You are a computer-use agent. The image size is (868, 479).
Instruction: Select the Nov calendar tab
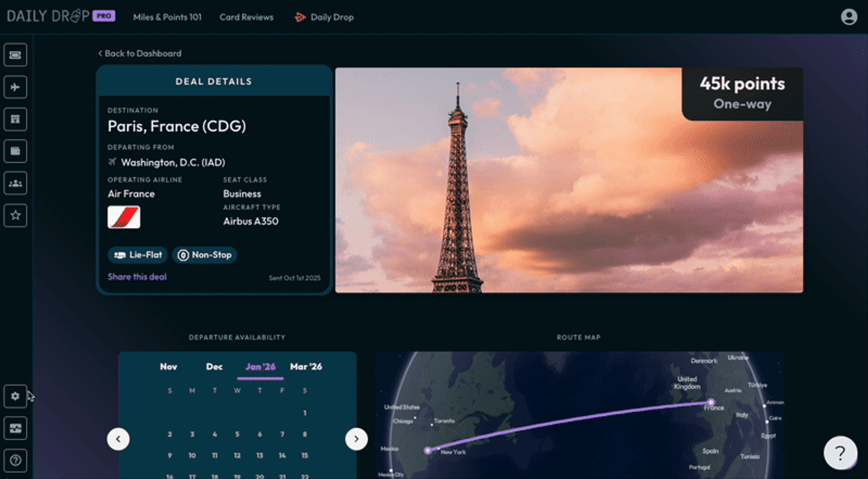click(x=168, y=367)
